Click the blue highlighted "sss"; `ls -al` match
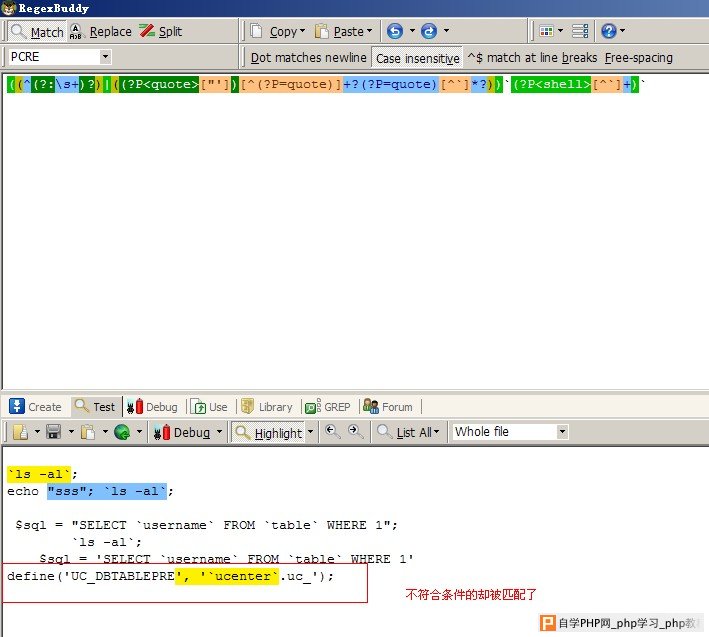This screenshot has width=709, height=637. click(107, 491)
